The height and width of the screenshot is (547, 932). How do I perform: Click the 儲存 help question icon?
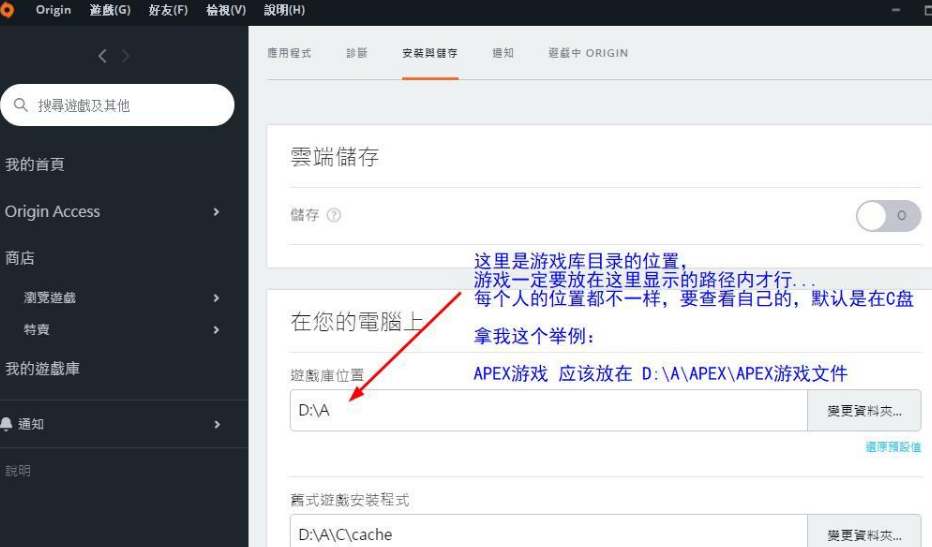click(334, 215)
